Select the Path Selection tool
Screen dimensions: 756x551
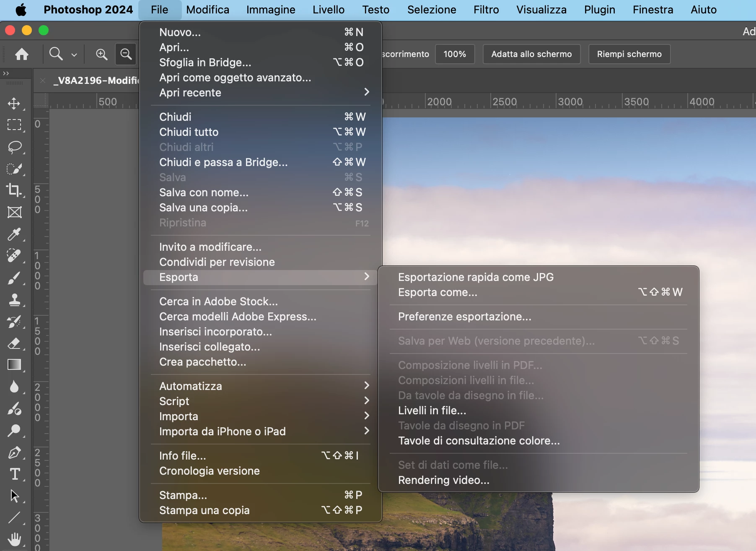[x=14, y=496]
